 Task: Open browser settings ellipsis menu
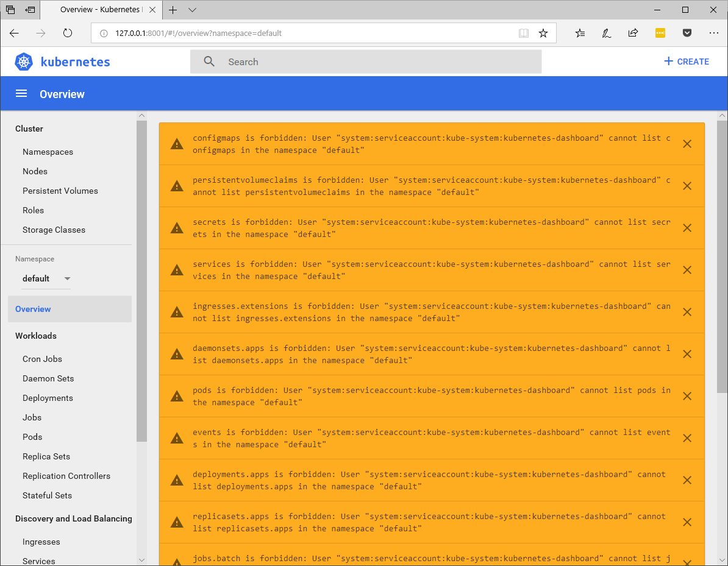714,33
